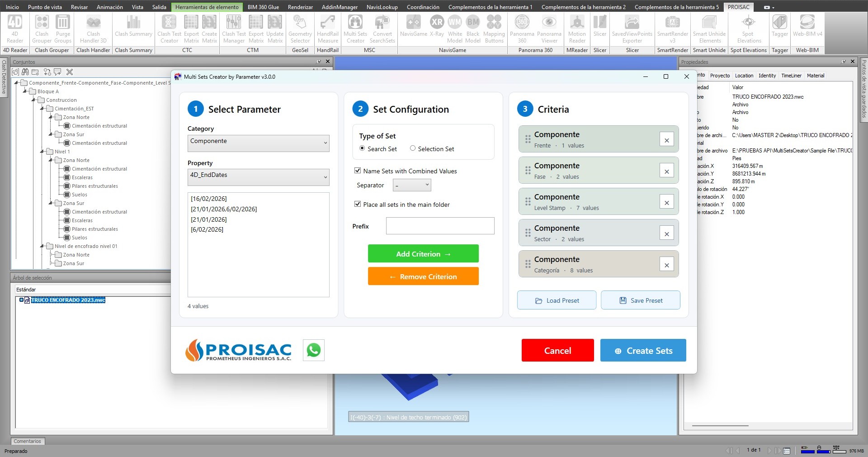Open Geometry Selector tool
868x457 pixels.
pos(300,29)
